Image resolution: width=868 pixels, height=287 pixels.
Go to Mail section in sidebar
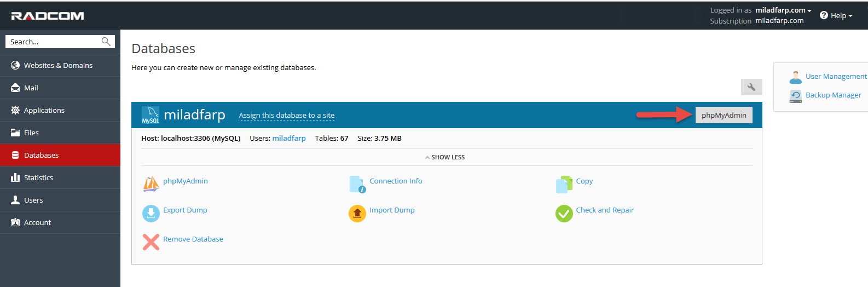coord(31,88)
